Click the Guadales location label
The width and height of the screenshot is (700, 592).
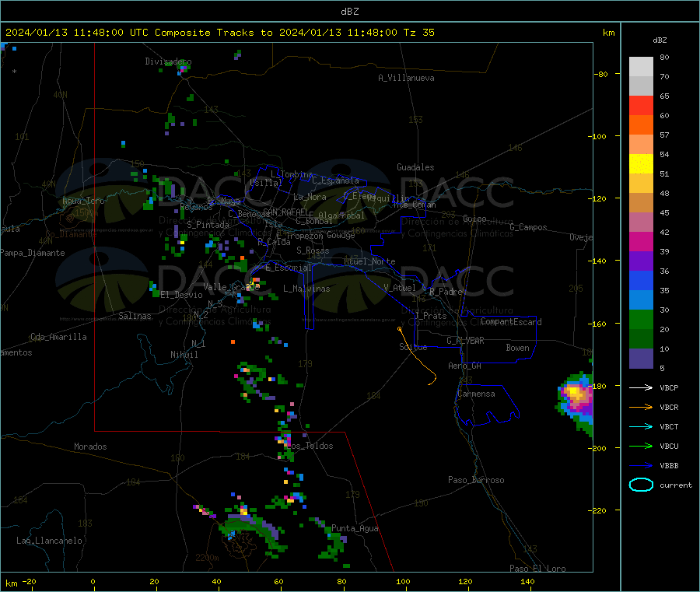(x=415, y=167)
